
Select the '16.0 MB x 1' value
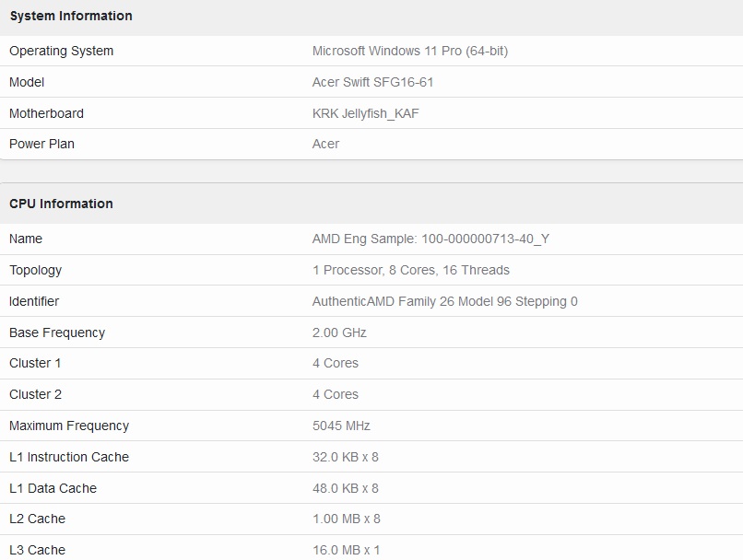point(347,550)
